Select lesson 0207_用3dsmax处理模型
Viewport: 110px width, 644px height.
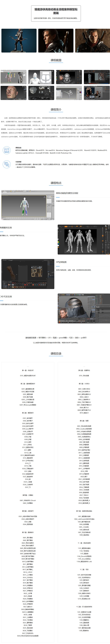pos(28,405)
